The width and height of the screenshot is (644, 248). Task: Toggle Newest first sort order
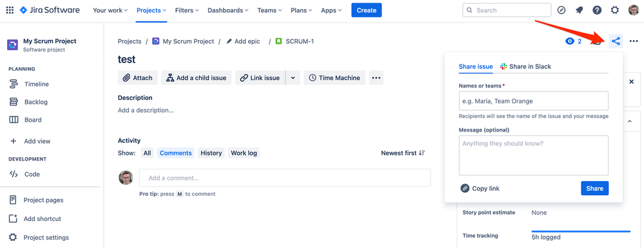click(x=403, y=153)
